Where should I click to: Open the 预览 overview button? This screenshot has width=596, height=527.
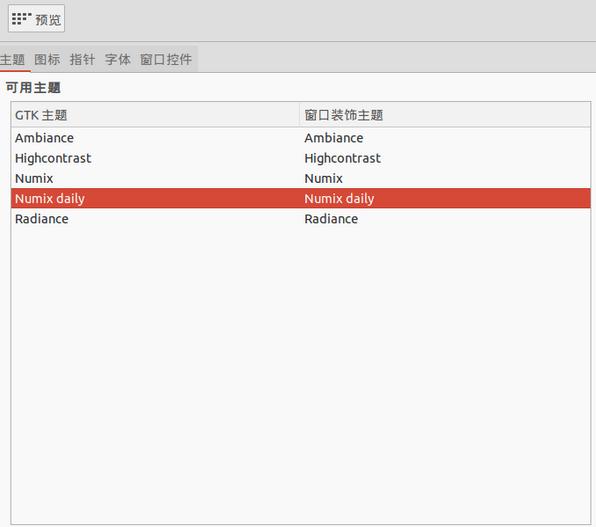coord(36,19)
